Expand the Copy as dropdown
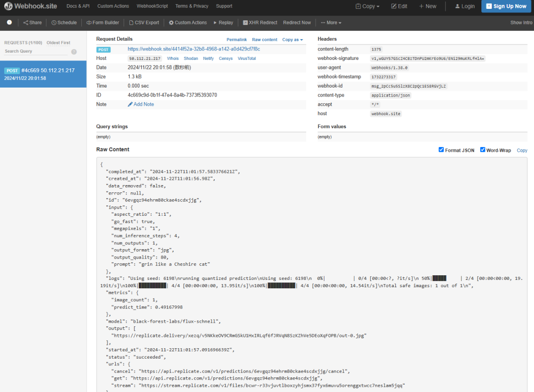 pyautogui.click(x=293, y=40)
